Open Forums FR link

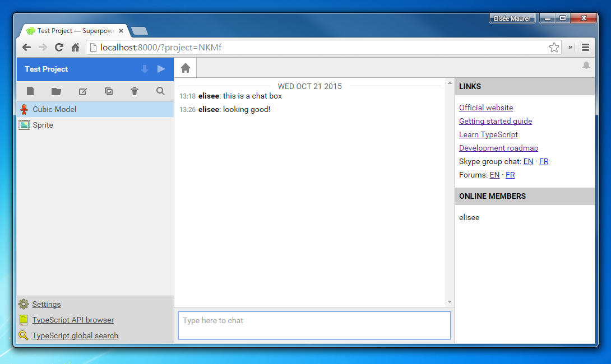pos(510,175)
